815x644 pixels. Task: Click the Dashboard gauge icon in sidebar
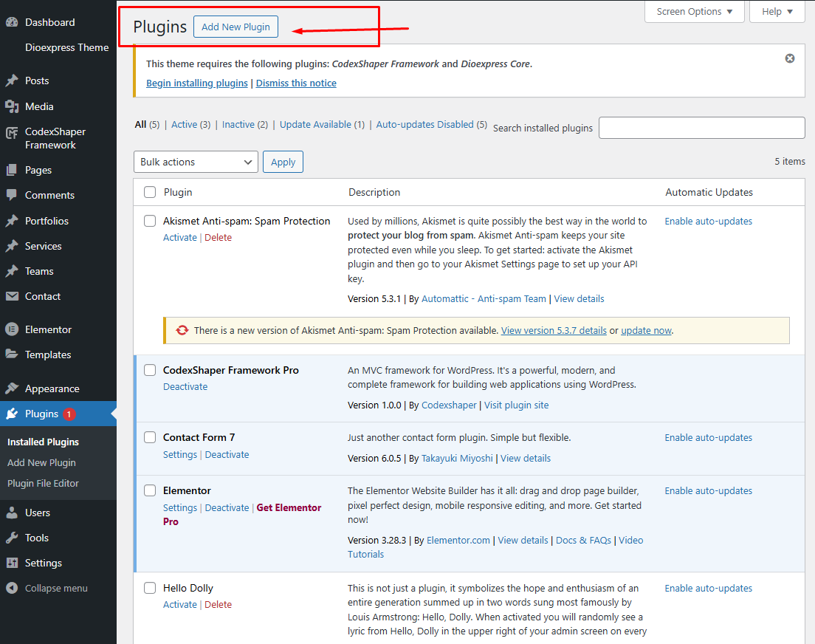click(12, 22)
